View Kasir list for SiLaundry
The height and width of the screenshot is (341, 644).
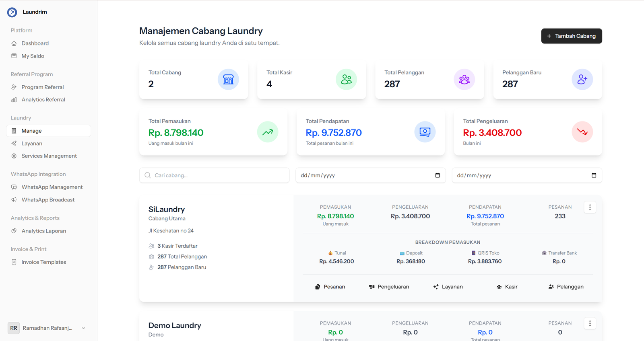pyautogui.click(x=507, y=287)
